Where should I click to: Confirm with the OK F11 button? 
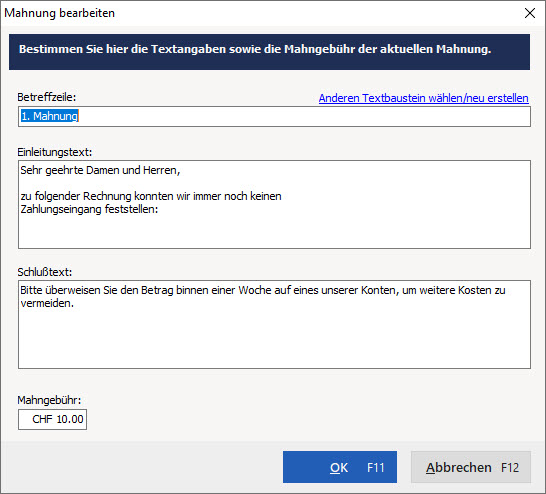340,467
